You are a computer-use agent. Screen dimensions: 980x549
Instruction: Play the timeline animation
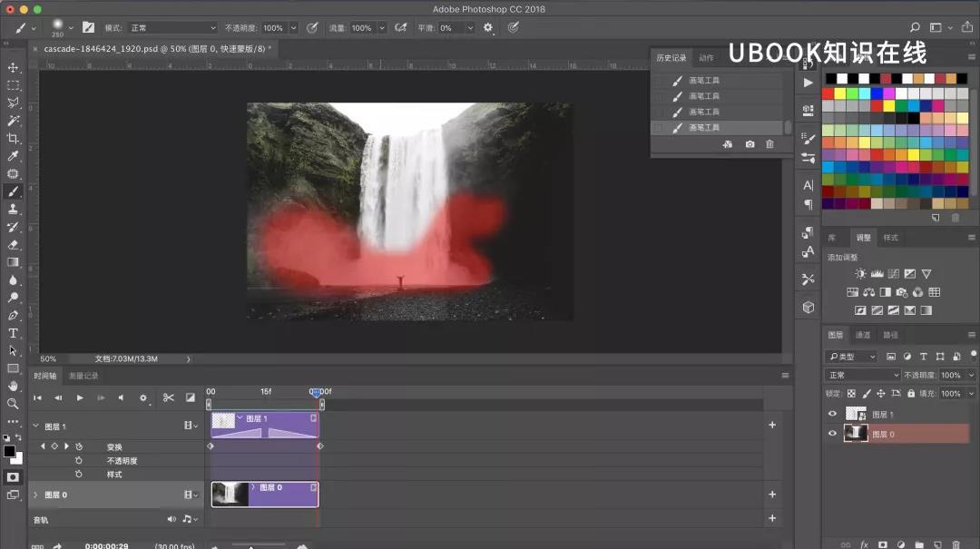pos(79,397)
